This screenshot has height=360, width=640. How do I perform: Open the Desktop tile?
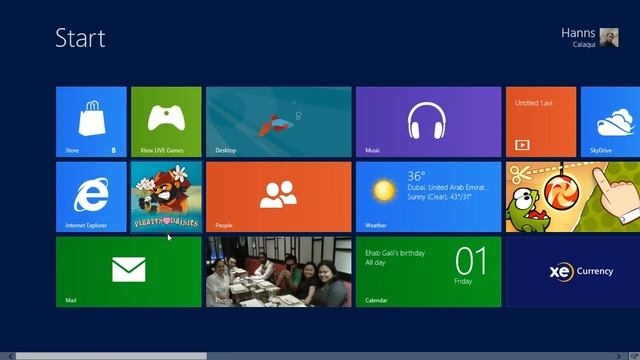[x=279, y=122]
